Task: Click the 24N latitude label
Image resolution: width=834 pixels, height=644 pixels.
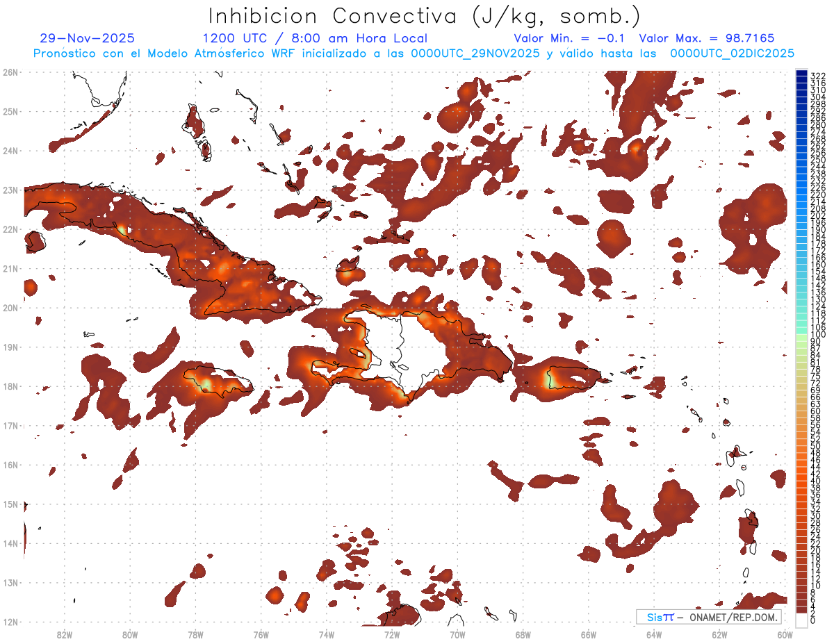Action: point(10,151)
